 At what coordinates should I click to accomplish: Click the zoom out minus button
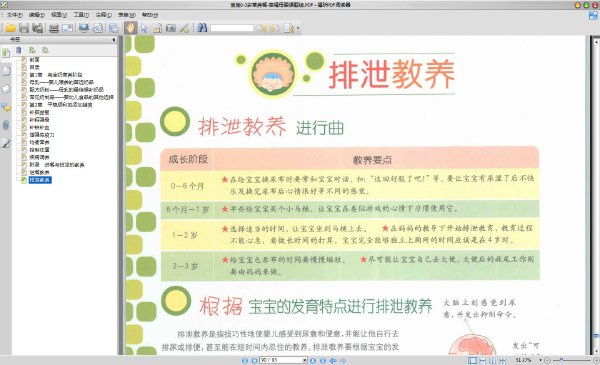click(x=548, y=360)
